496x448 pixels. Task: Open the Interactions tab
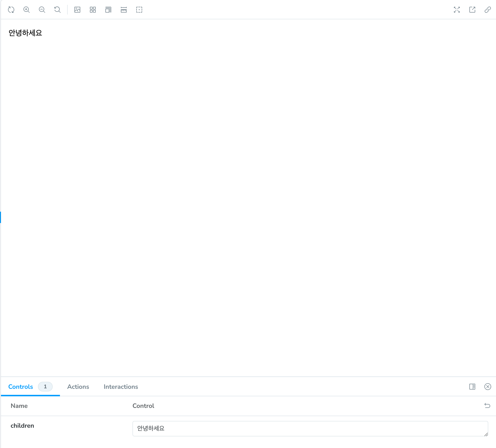pos(121,387)
